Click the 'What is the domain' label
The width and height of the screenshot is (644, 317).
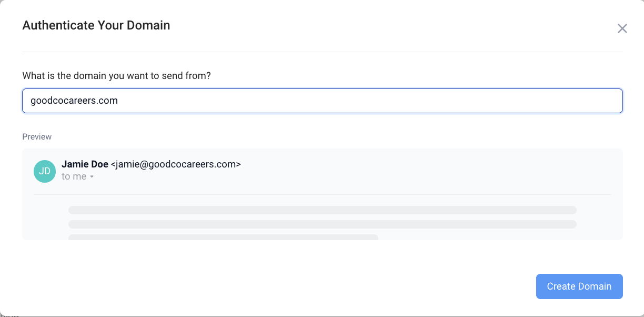(116, 76)
